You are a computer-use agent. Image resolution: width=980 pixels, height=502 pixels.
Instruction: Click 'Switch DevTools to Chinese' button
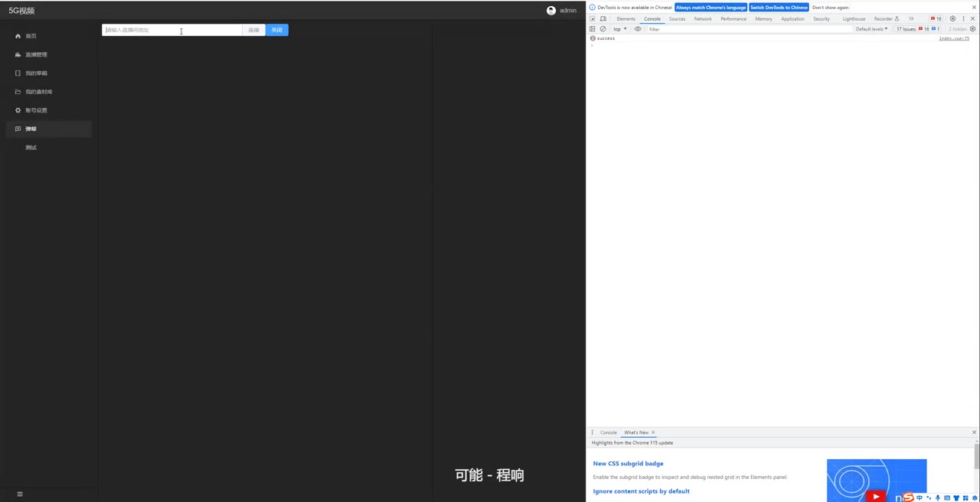coord(779,8)
